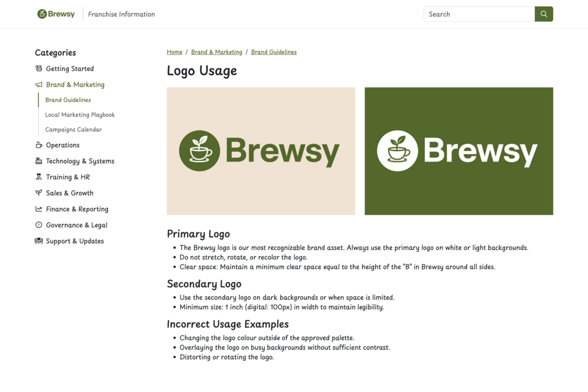Click the Getting Started chat icon
The width and height of the screenshot is (588, 392).
tap(39, 68)
